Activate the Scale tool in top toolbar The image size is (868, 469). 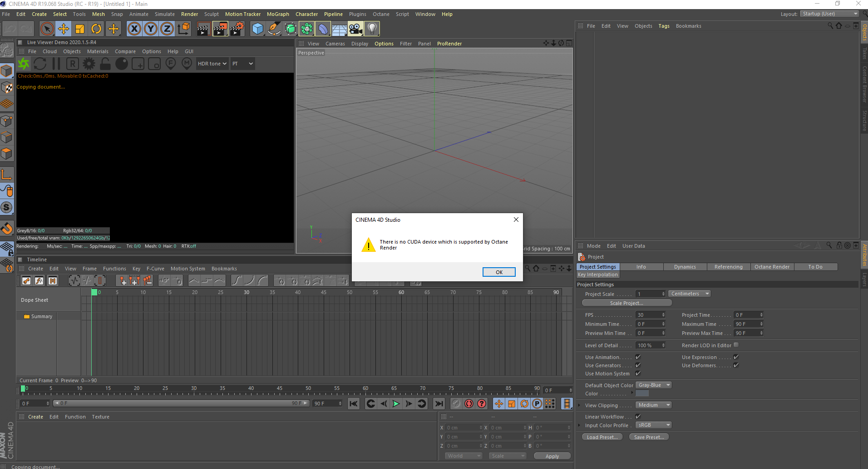point(80,29)
